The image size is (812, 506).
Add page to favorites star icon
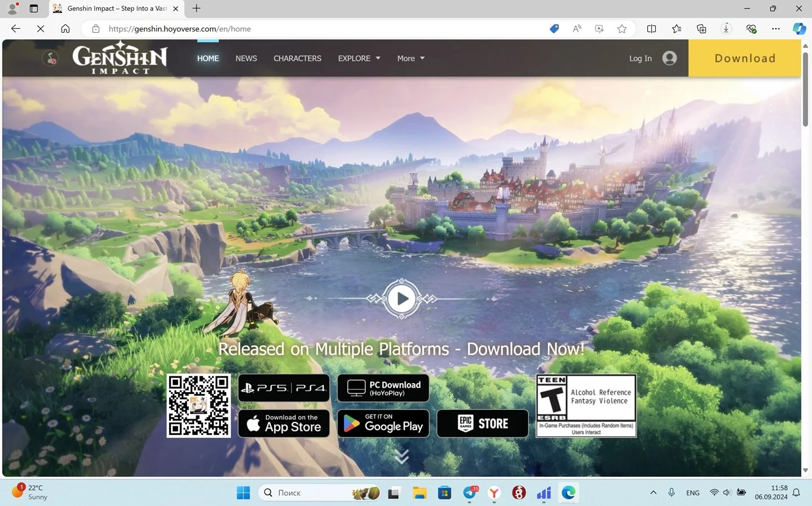coord(622,29)
